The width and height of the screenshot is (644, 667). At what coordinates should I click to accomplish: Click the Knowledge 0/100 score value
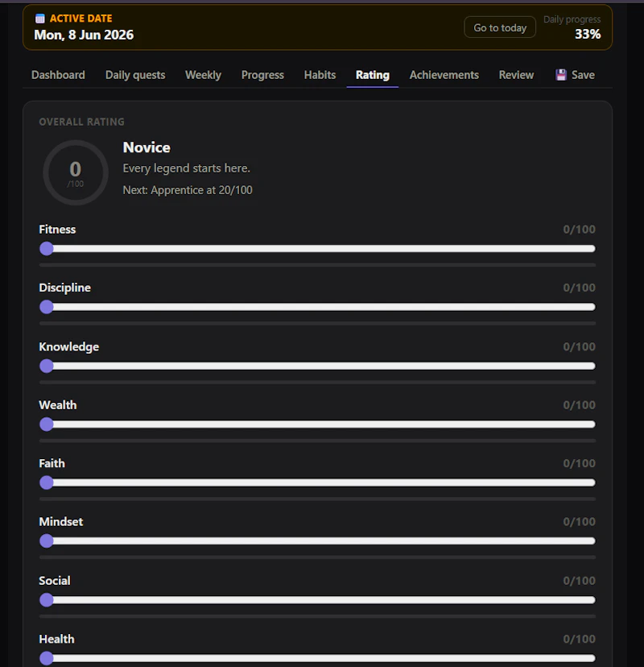point(579,346)
